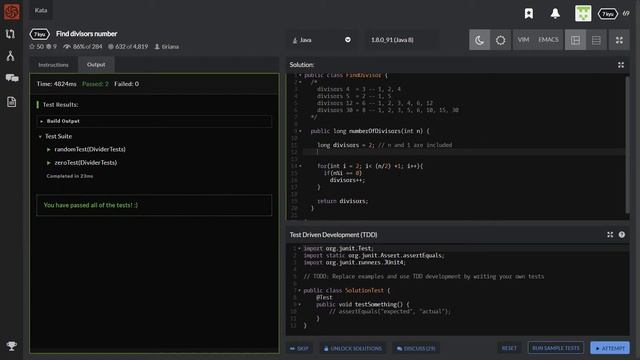Click the 7 kyu badge beside kata title
This screenshot has width=640, height=360.
point(40,34)
